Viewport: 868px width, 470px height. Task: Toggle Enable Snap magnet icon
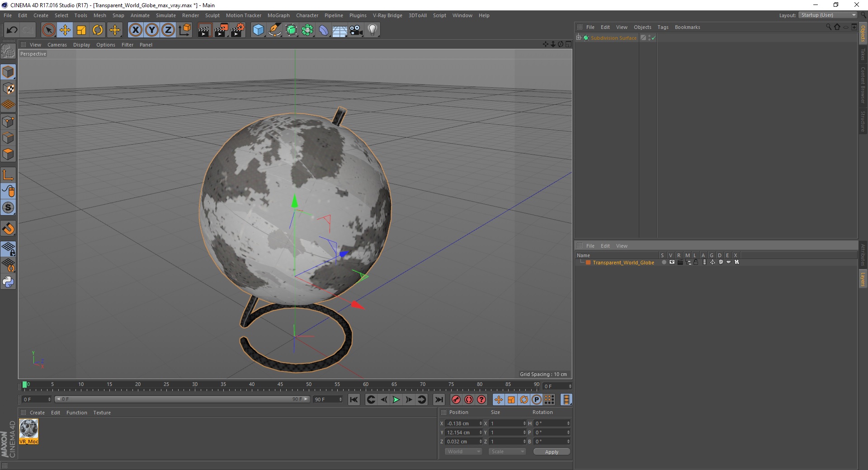pyautogui.click(x=8, y=229)
